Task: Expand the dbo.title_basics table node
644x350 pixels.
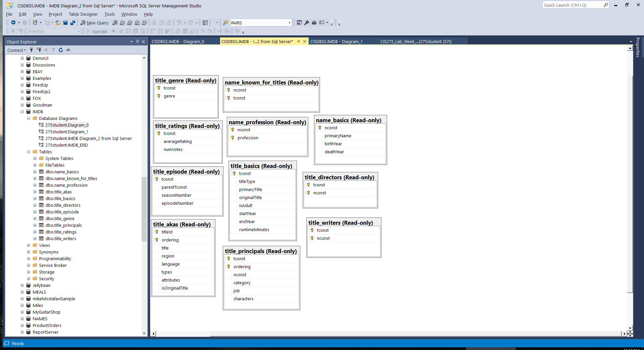Action: (35, 199)
